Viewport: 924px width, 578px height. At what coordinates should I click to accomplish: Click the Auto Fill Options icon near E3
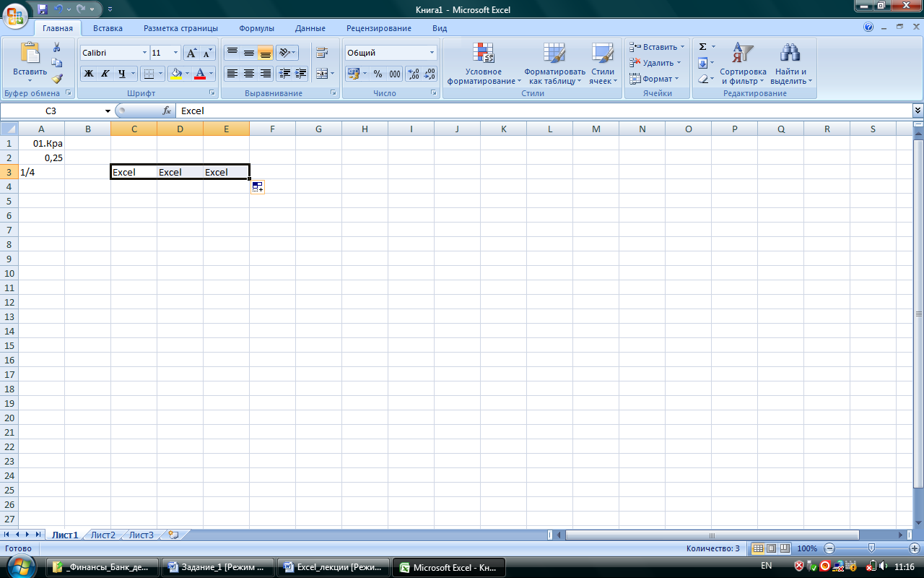[x=258, y=187]
